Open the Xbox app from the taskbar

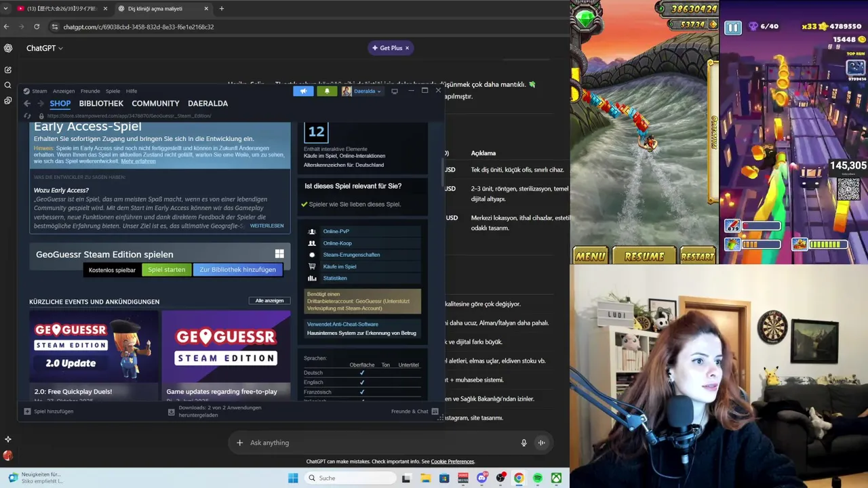556,478
